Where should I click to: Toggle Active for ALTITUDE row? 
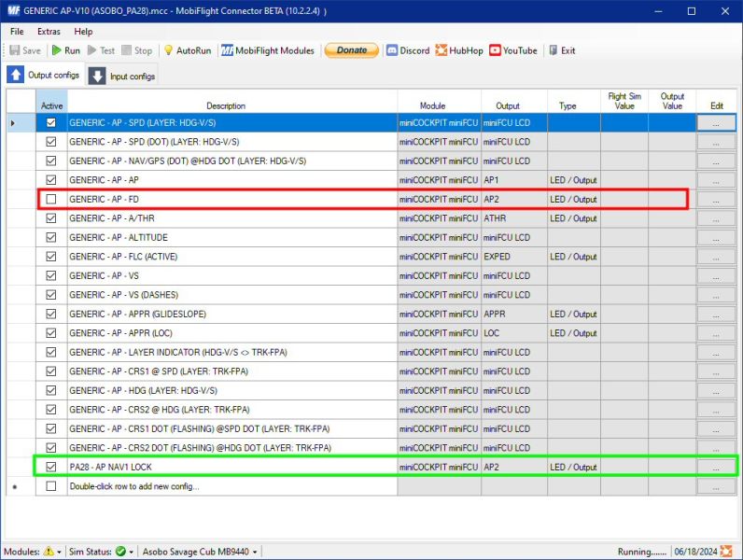coord(51,237)
